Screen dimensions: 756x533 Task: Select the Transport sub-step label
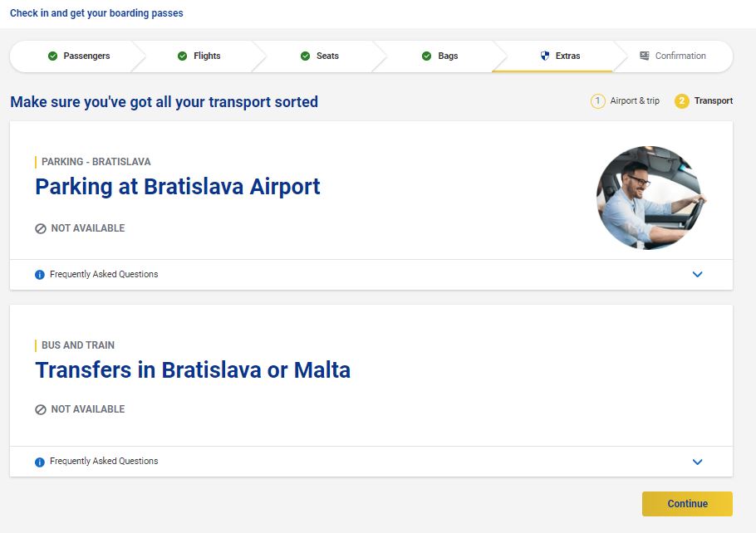tap(714, 101)
